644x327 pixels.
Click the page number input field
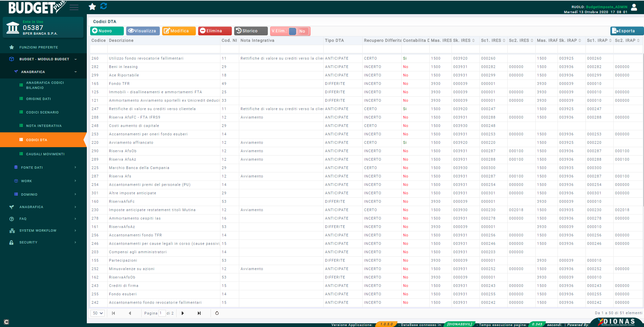(x=162, y=313)
